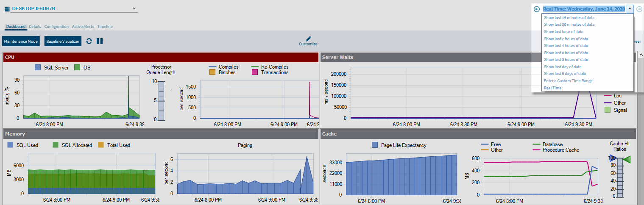The height and width of the screenshot is (205, 644).
Task: Click the SQL Allocated legend swatch
Action: (56, 145)
